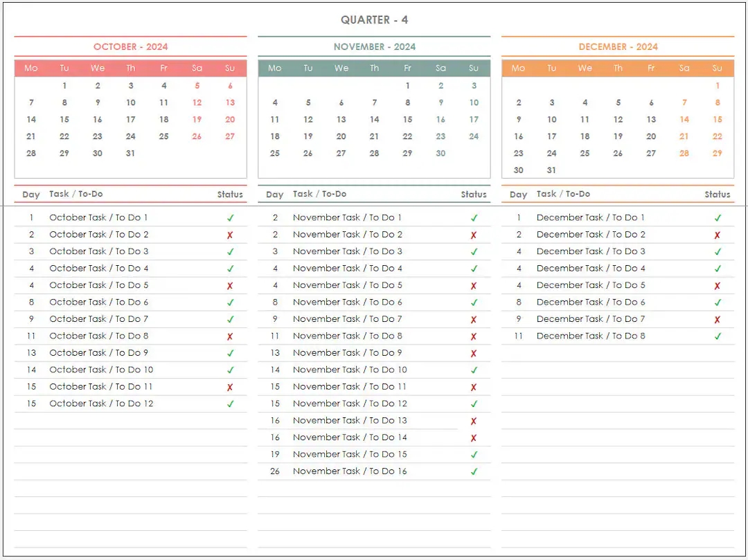
Task: Click the NOVEMBER - 2024 heading
Action: [x=374, y=46]
